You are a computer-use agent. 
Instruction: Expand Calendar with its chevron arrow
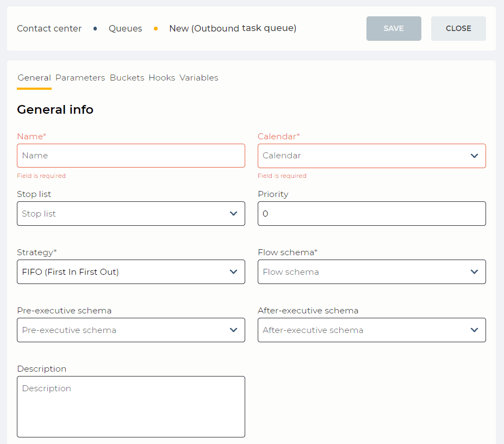tap(474, 156)
